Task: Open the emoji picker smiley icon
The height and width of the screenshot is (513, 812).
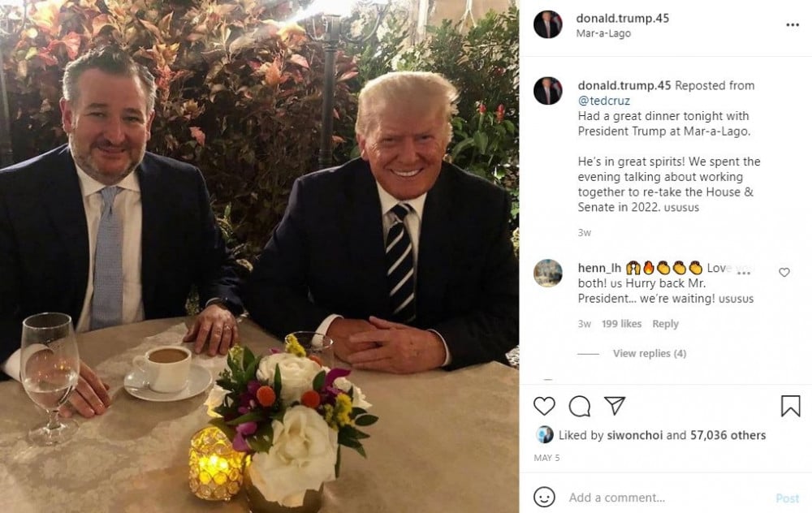Action: coord(544,497)
